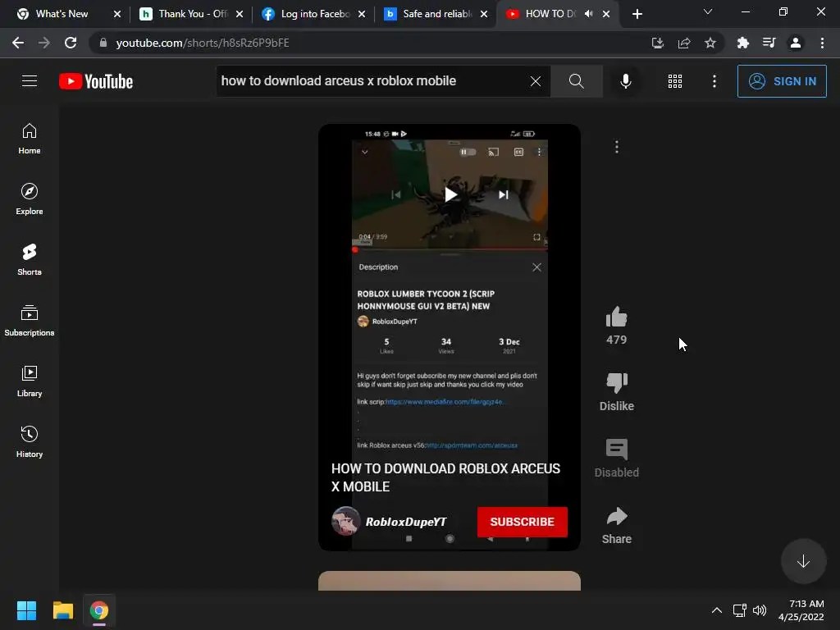The image size is (840, 630).
Task: Open File Explorer from the taskbar
Action: point(62,610)
